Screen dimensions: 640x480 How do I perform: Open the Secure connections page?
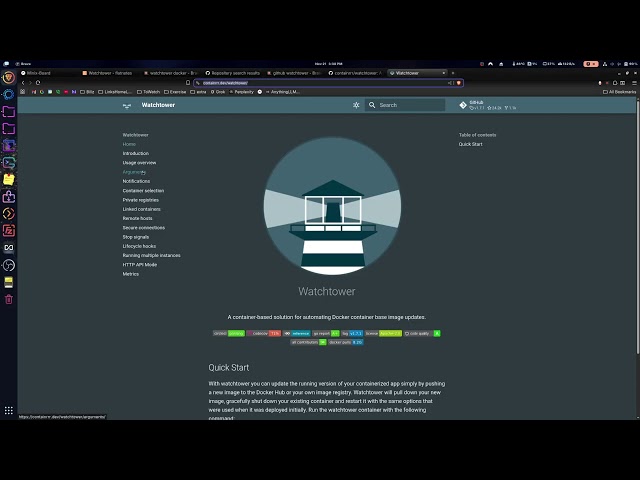point(144,228)
